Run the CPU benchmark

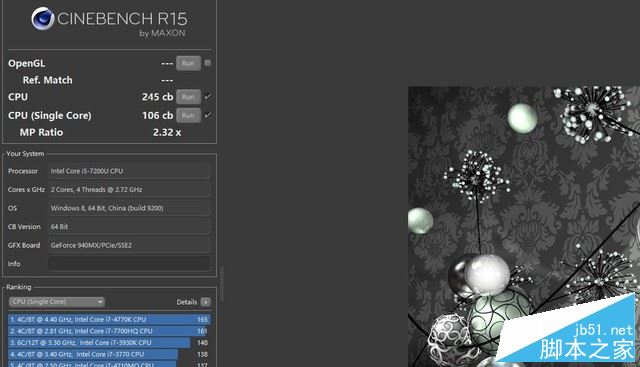(188, 97)
